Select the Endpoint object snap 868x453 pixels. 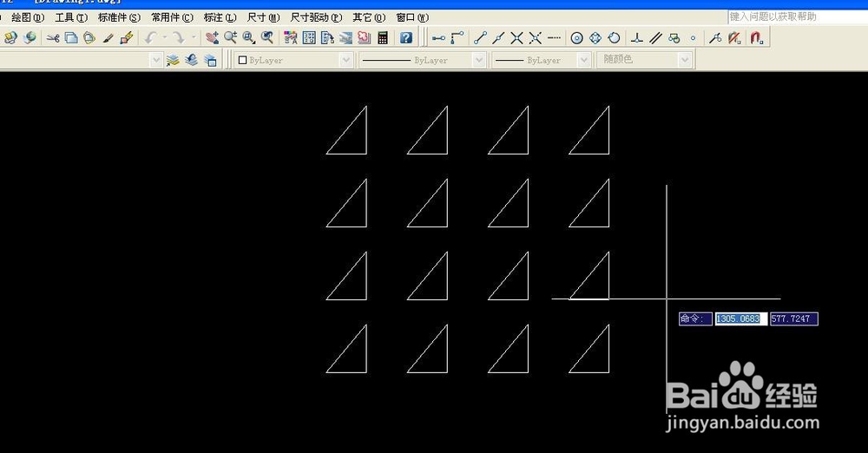click(x=480, y=37)
